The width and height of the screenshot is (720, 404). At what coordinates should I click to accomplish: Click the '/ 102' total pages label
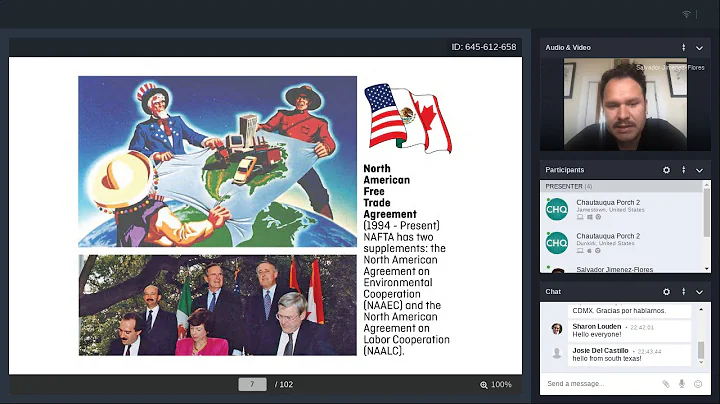284,384
